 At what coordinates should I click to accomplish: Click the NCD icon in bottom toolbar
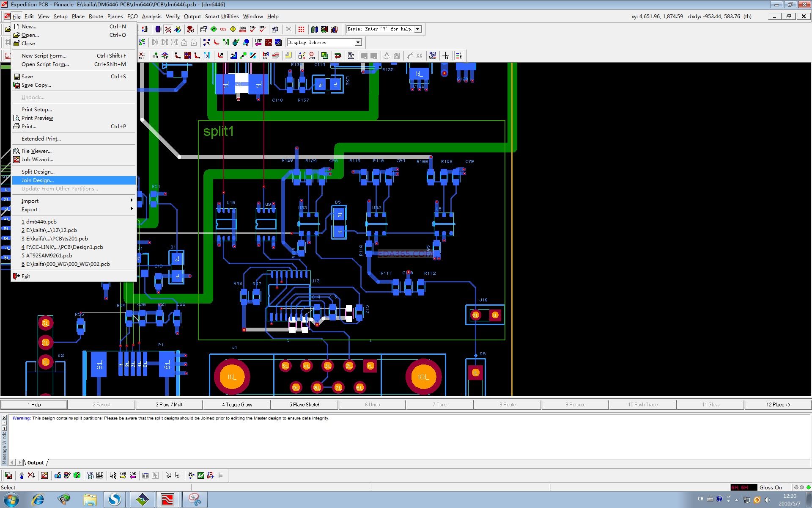click(100, 475)
